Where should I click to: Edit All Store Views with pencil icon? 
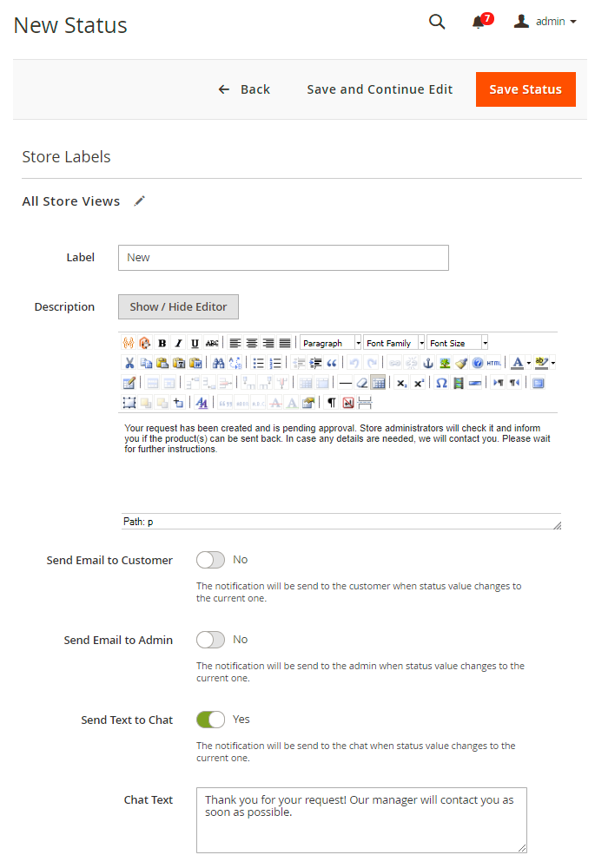pyautogui.click(x=140, y=201)
